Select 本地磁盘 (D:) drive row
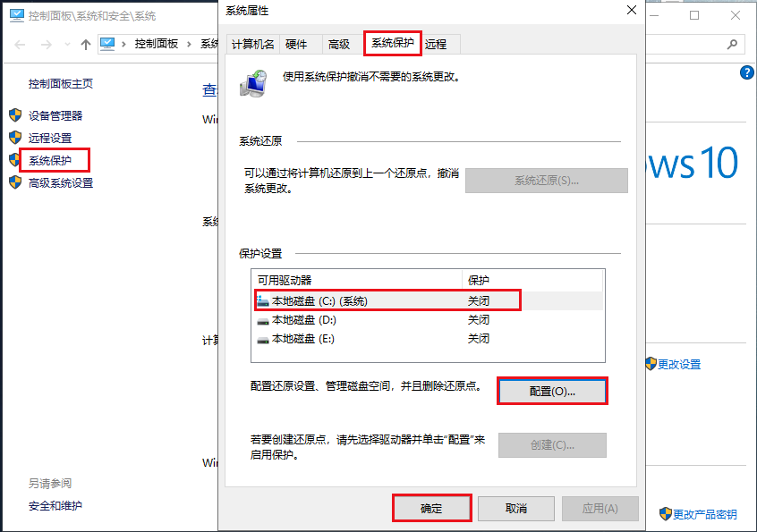757x532 pixels. (427, 320)
